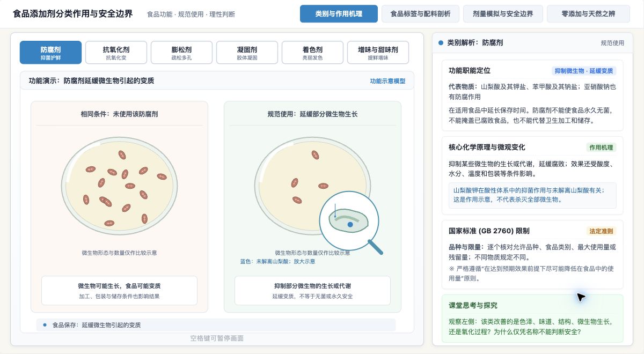Click the 核心化学原理与微观变化 heading
Image resolution: width=644 pixels, height=354 pixels.
point(487,147)
